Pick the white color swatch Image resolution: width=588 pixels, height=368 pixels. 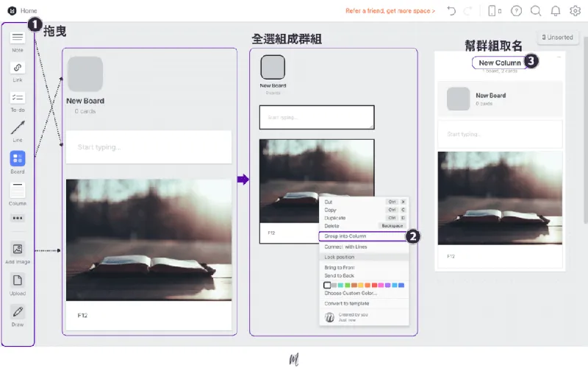pyautogui.click(x=327, y=285)
